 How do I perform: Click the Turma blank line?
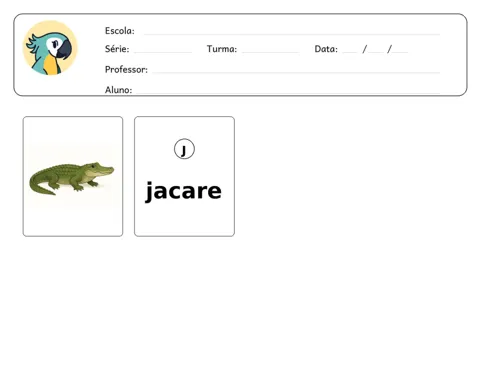(x=270, y=52)
